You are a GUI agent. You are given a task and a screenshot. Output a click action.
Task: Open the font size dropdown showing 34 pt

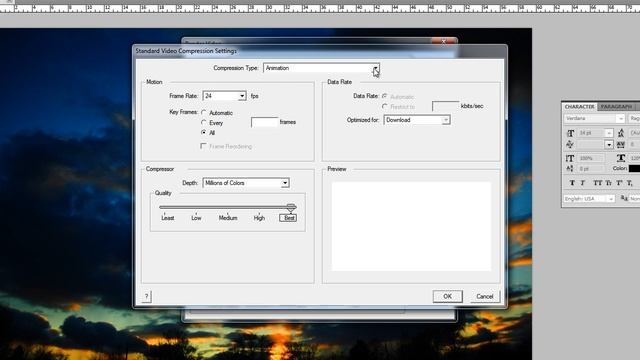(596, 133)
